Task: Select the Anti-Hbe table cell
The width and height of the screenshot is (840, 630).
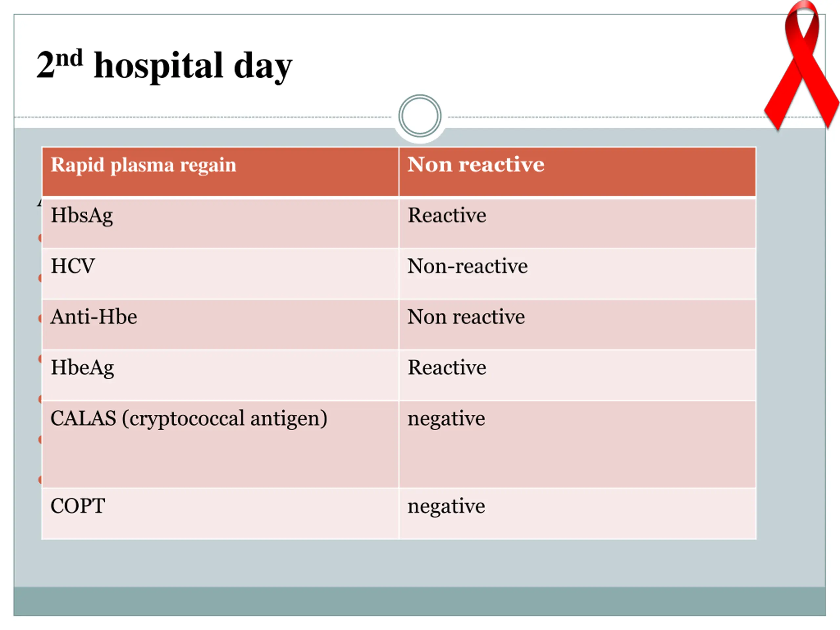Action: [220, 324]
